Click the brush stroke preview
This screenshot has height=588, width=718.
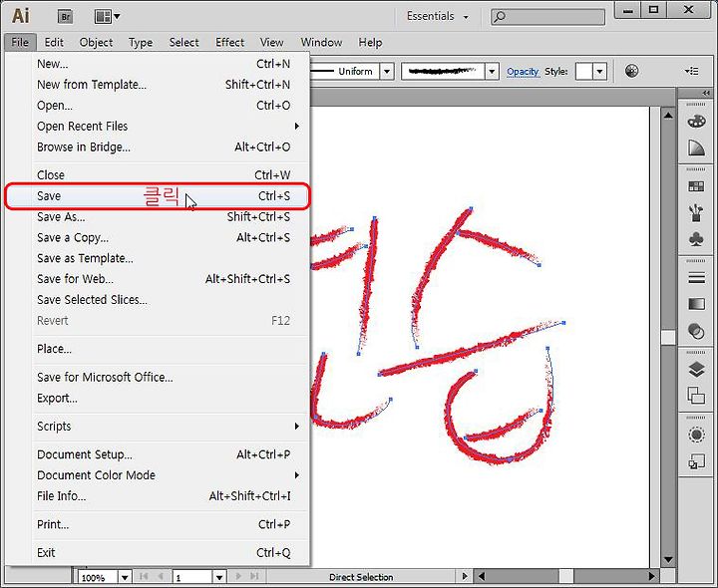coord(443,72)
